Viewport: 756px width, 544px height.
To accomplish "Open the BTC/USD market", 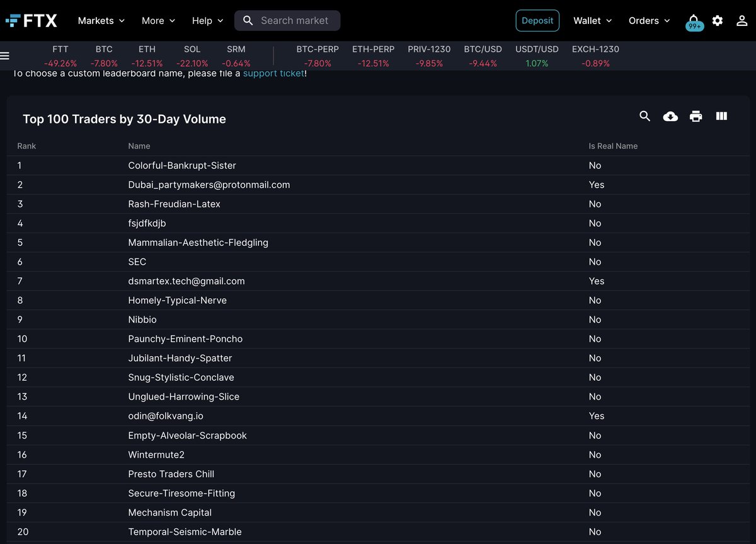I will [483, 56].
